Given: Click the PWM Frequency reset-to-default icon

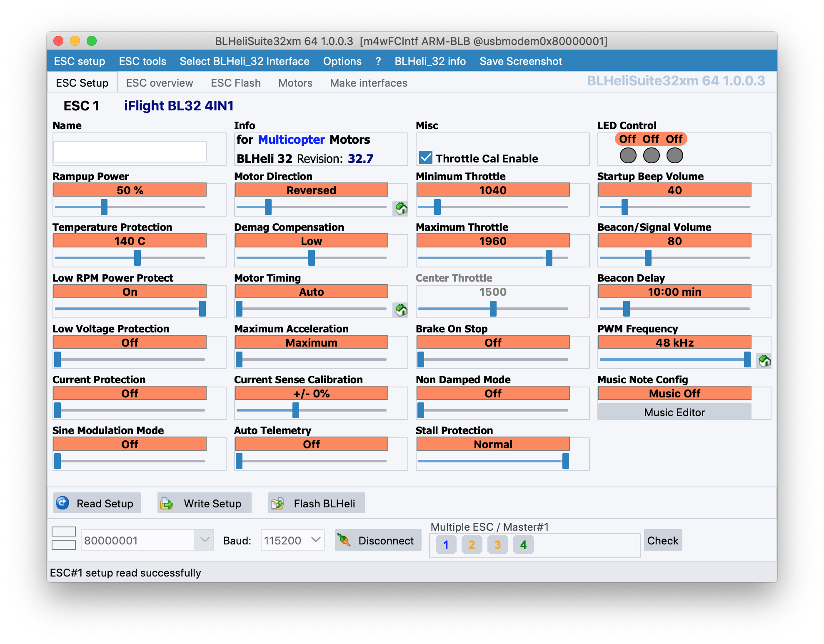Looking at the screenshot, I should (764, 361).
